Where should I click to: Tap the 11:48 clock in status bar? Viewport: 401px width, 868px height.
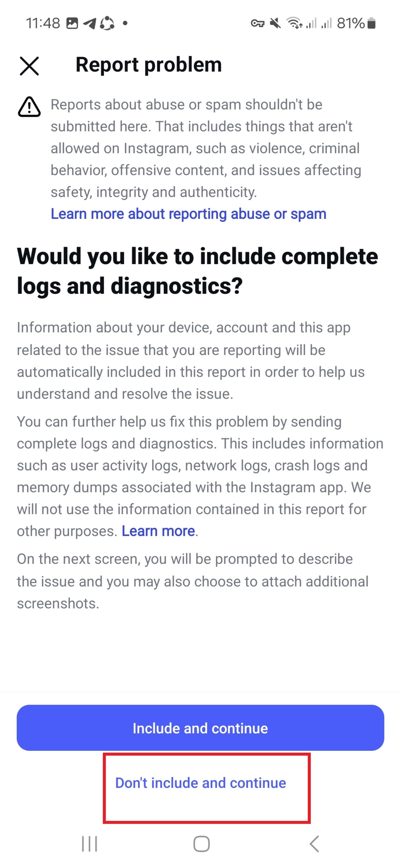[x=43, y=23]
